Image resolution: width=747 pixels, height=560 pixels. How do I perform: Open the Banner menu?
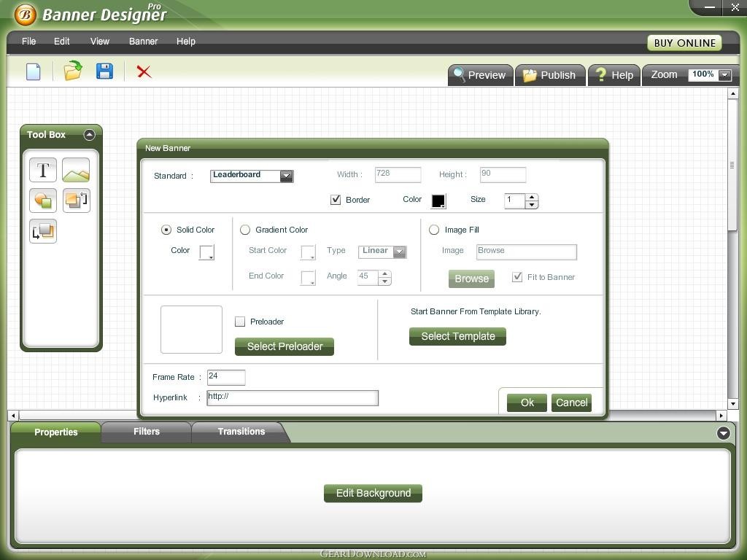coord(143,42)
